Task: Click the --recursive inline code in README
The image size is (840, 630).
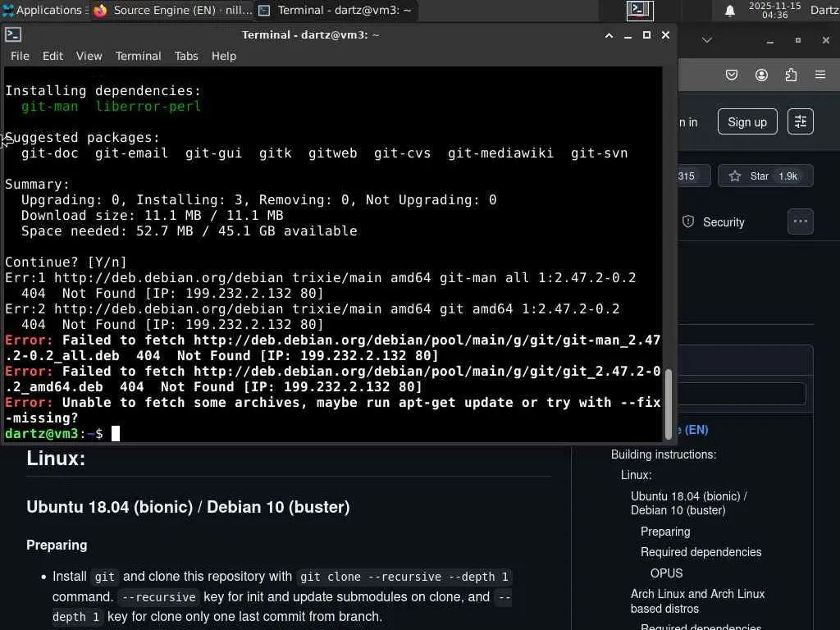Action: [158, 597]
